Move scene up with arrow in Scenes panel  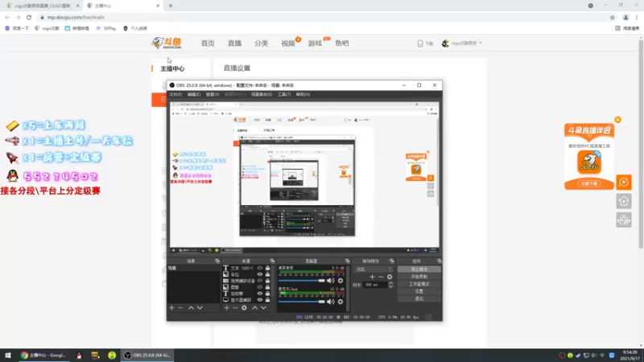pos(191,308)
